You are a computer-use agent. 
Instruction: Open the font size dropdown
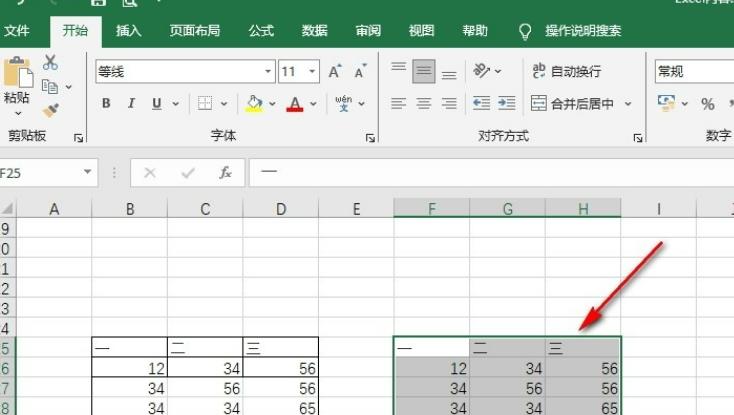pos(312,72)
